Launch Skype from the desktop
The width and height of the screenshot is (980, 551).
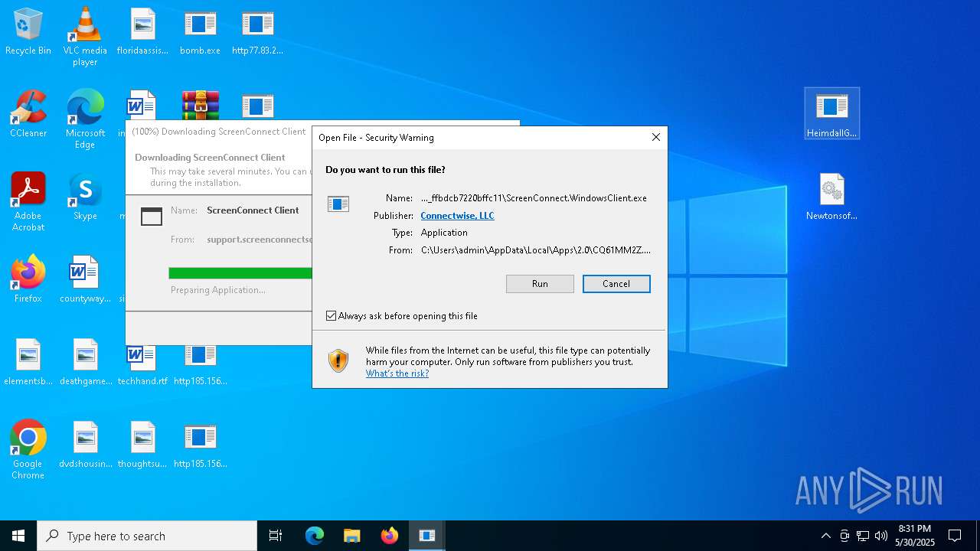[85, 197]
